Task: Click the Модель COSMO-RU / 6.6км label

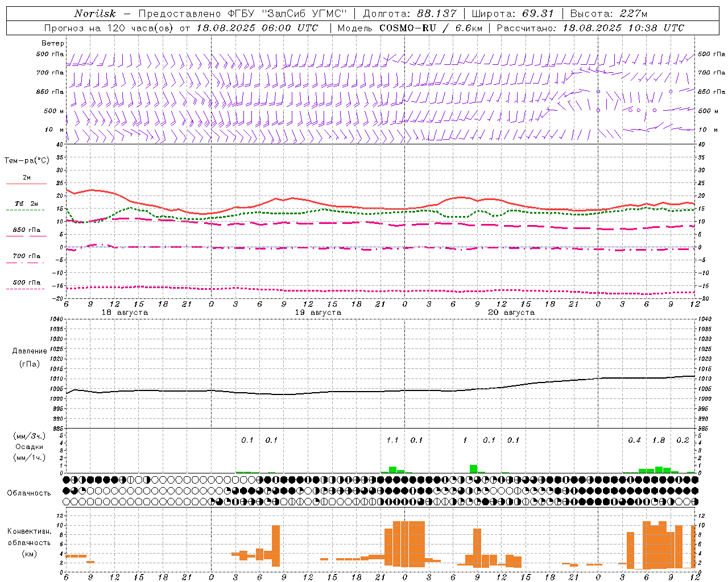Action: click(409, 28)
